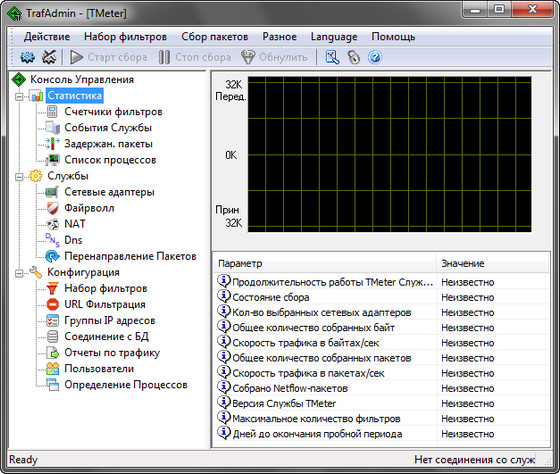The width and height of the screenshot is (560, 474).
Task: Click the Набор фильтров funnel icon in tree
Action: coord(53,288)
